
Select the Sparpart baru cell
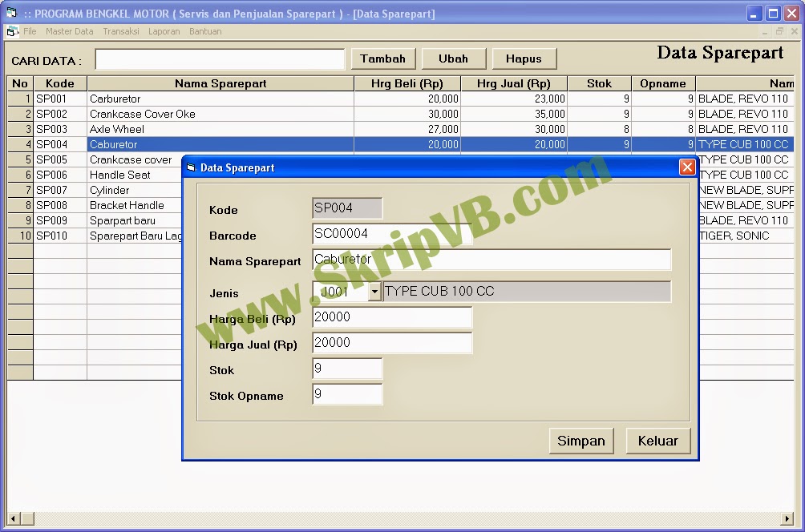click(x=135, y=220)
